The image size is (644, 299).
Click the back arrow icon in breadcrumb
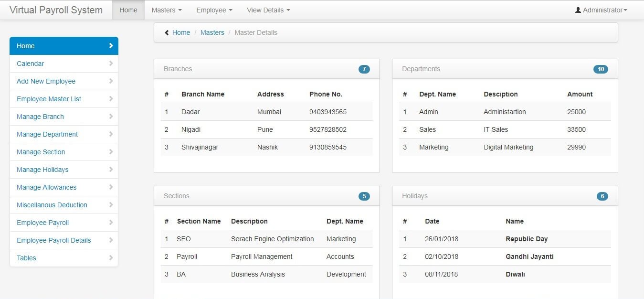(x=167, y=32)
